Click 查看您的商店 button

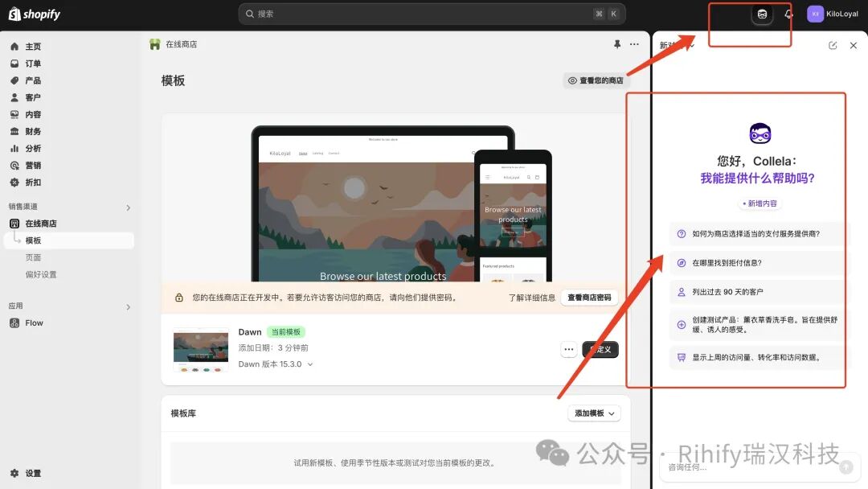pyautogui.click(x=596, y=81)
